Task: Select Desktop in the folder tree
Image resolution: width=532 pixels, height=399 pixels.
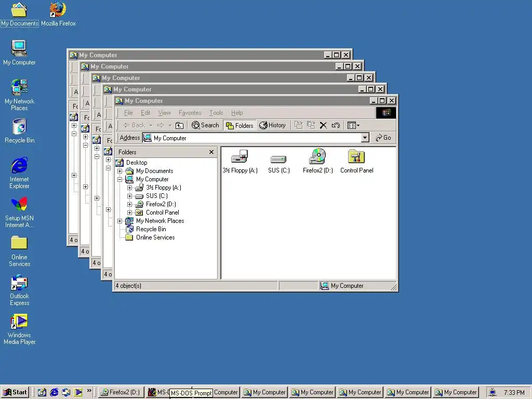Action: 132,163
